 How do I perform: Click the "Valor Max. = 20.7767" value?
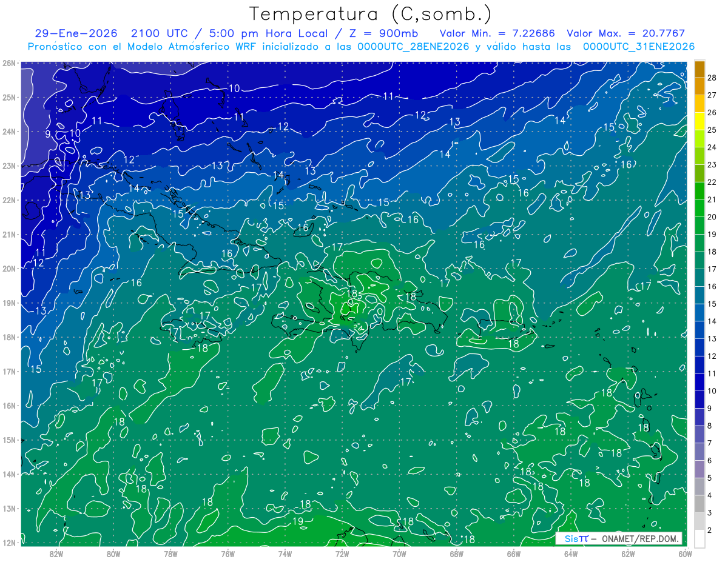click(x=626, y=34)
